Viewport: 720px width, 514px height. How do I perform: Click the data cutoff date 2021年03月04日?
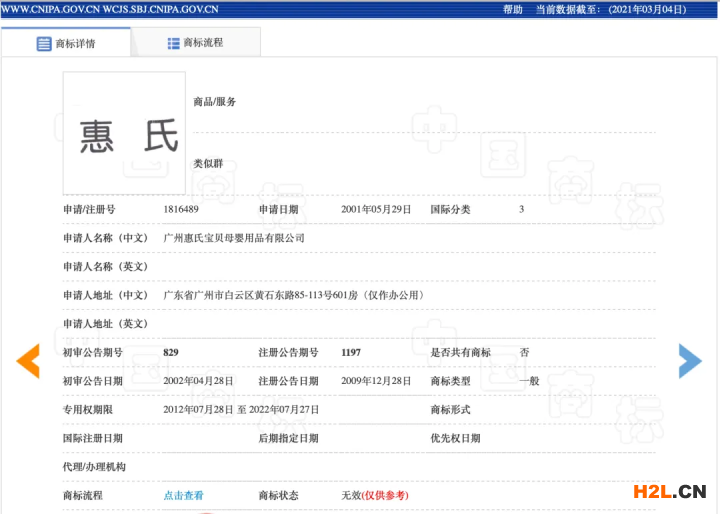click(x=647, y=10)
